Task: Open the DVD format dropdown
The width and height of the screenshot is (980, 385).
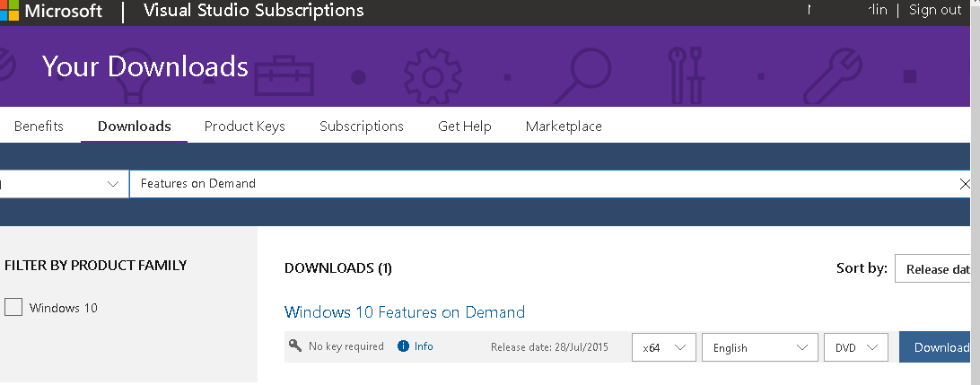Action: (856, 347)
